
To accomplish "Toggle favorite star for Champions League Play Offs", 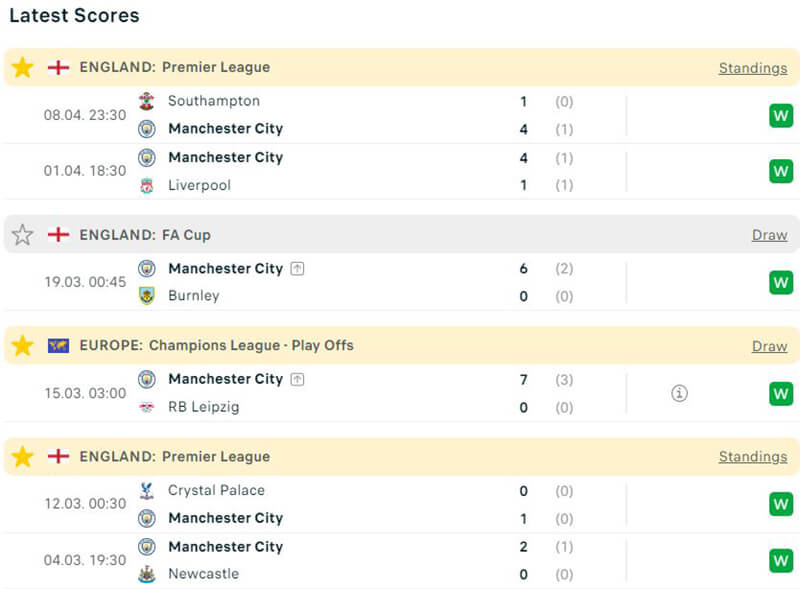I will click(x=22, y=346).
